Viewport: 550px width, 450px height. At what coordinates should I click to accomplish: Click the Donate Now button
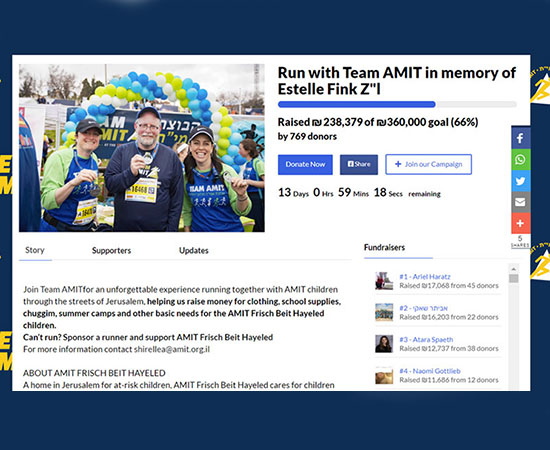click(x=305, y=164)
